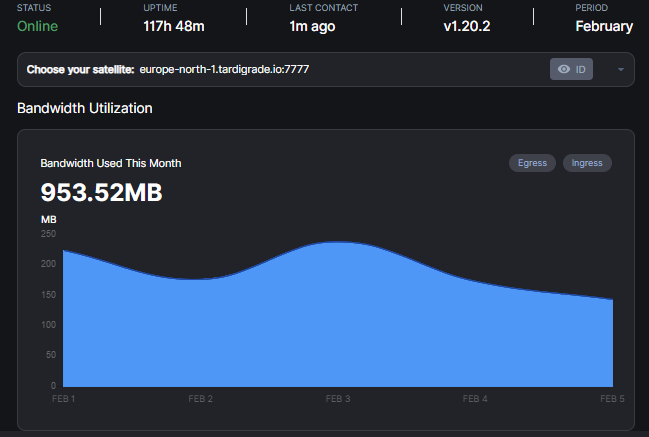Select the FEB 3 axis label
The width and height of the screenshot is (649, 437).
click(338, 399)
